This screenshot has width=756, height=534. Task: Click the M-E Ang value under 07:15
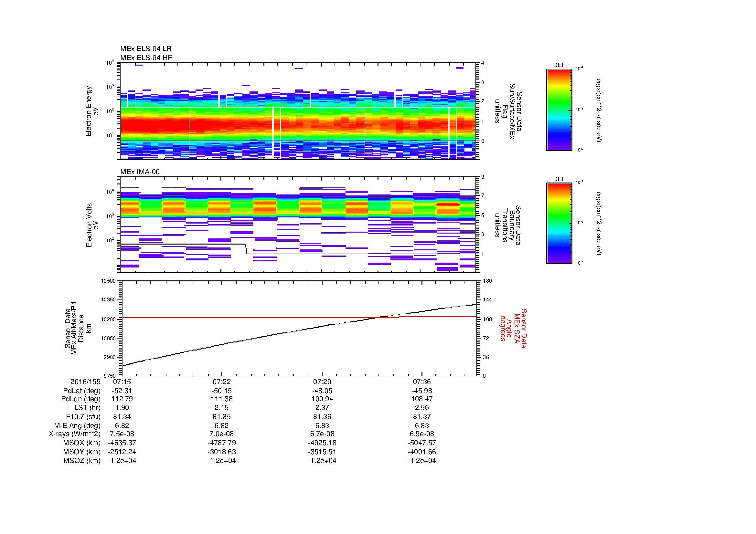pyautogui.click(x=122, y=425)
